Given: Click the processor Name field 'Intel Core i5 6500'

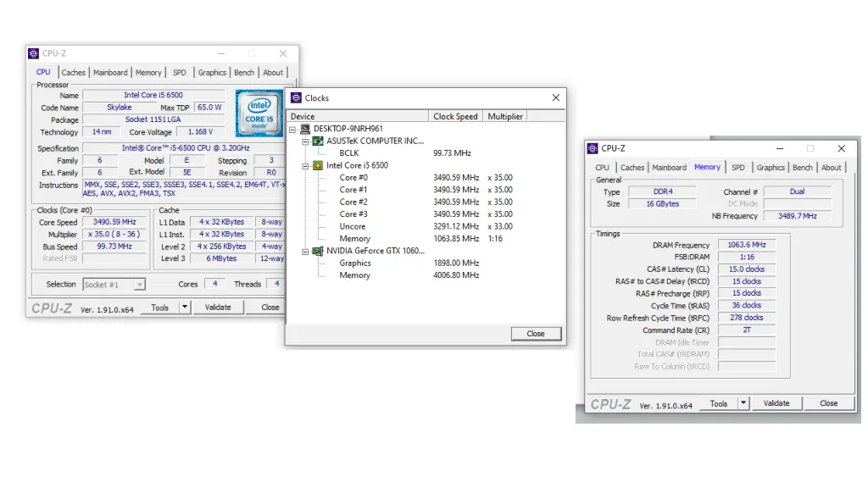Looking at the screenshot, I should coord(153,95).
